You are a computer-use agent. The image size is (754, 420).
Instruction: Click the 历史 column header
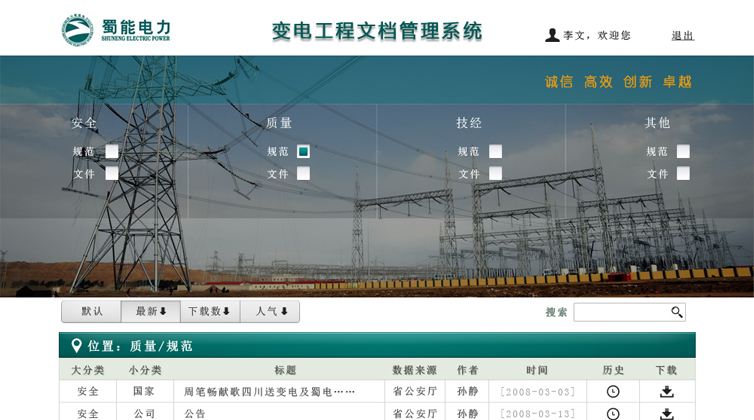coord(613,370)
